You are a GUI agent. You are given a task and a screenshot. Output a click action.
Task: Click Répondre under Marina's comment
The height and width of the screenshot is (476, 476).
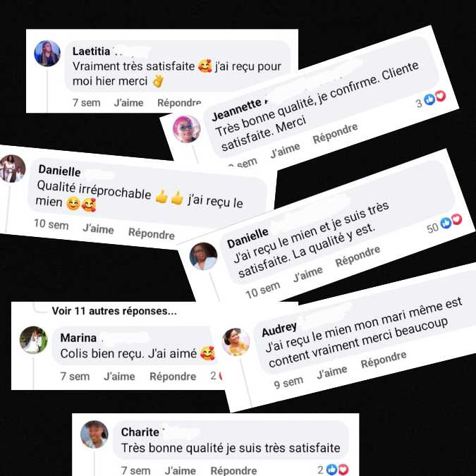173,377
